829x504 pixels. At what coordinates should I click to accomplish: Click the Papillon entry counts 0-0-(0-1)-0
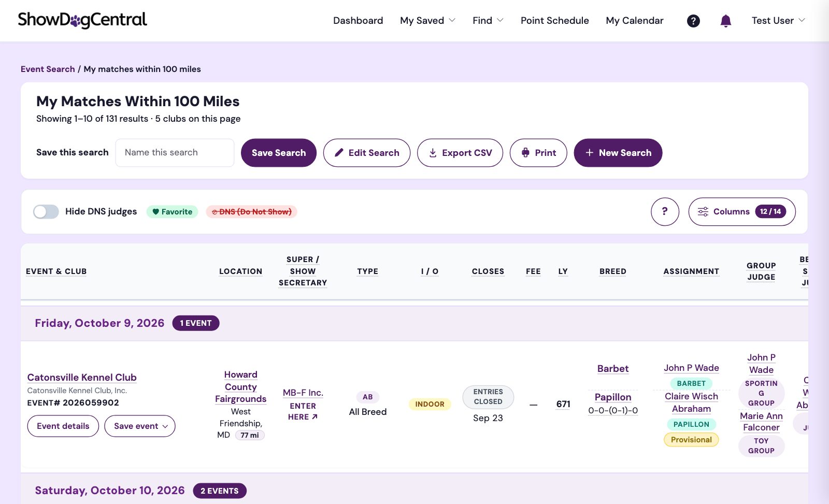click(x=613, y=411)
